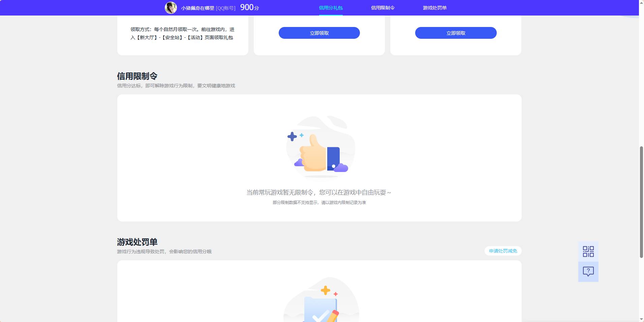Switch to 信用限制令 tab

pos(383,8)
